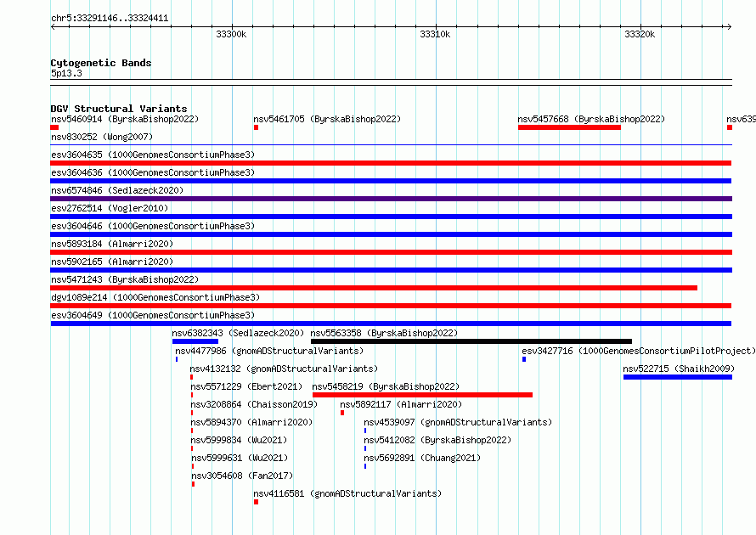Click the 33320k ruler label
The height and width of the screenshot is (535, 756).
tap(640, 34)
